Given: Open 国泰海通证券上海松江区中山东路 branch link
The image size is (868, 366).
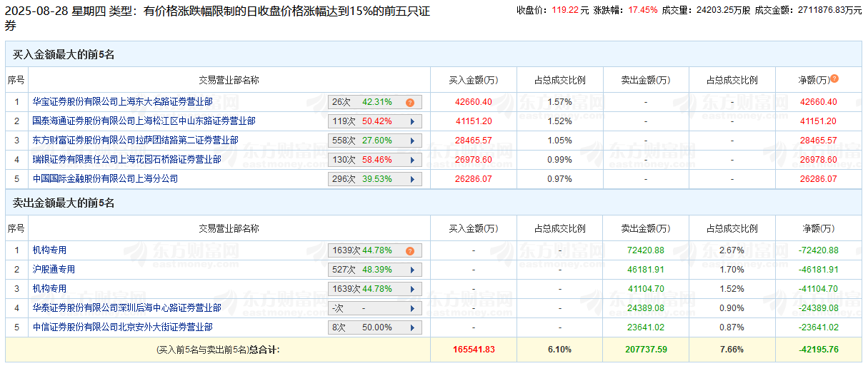Looking at the screenshot, I should [144, 121].
